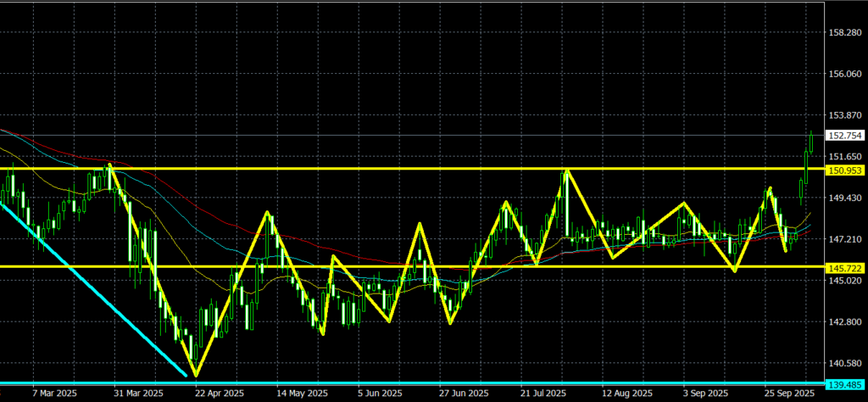Click the zigzag peak near 21 Jul

click(565, 171)
